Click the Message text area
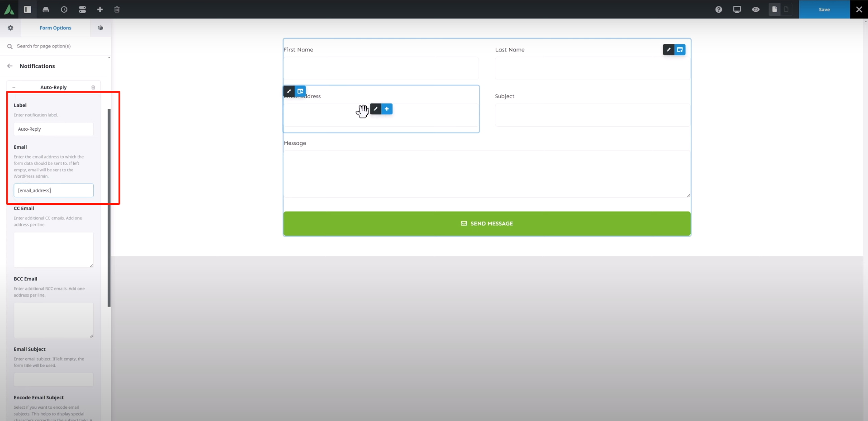 pyautogui.click(x=487, y=174)
